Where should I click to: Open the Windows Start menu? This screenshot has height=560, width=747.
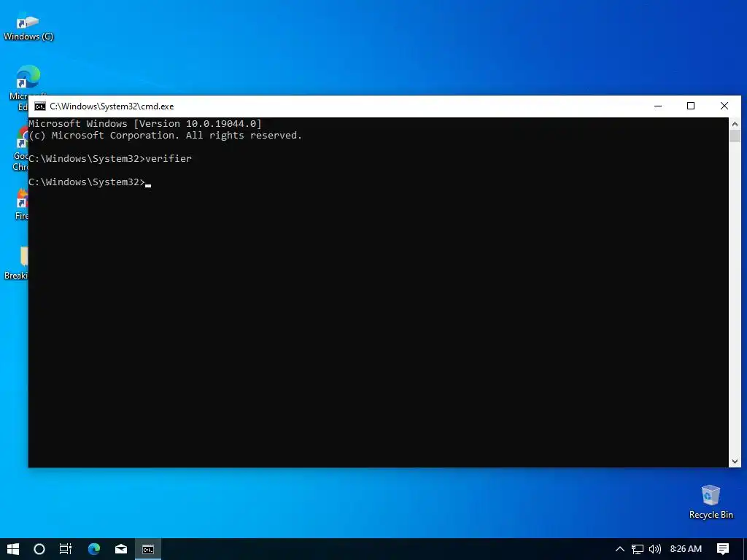(x=13, y=549)
